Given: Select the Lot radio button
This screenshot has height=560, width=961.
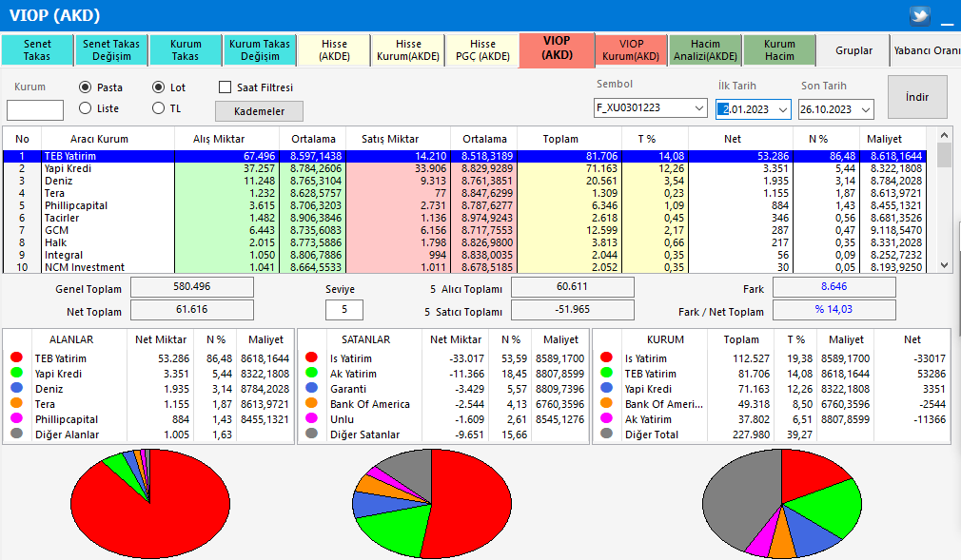Looking at the screenshot, I should 158,87.
